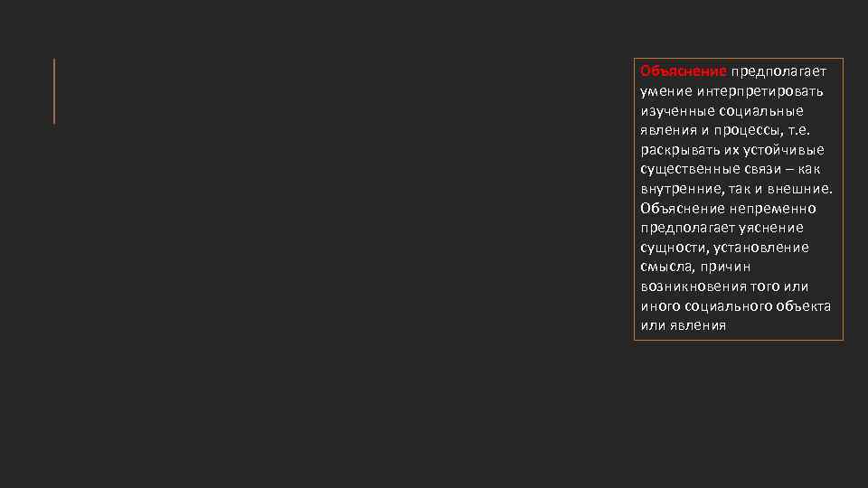
Task: Select the line "изученные социальные"
Action: coord(721,110)
